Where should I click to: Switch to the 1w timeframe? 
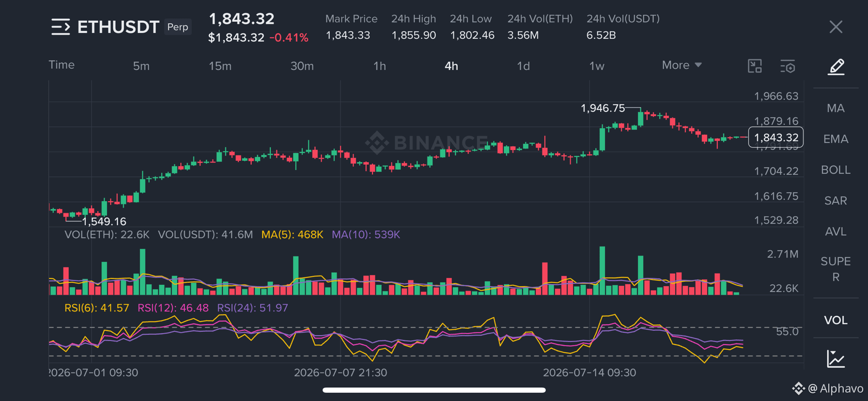[596, 66]
